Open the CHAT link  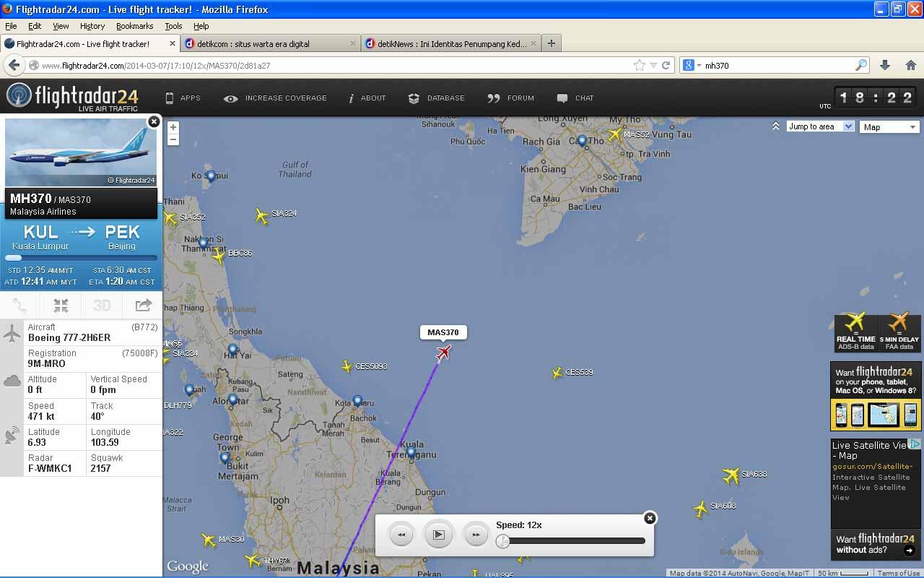575,98
